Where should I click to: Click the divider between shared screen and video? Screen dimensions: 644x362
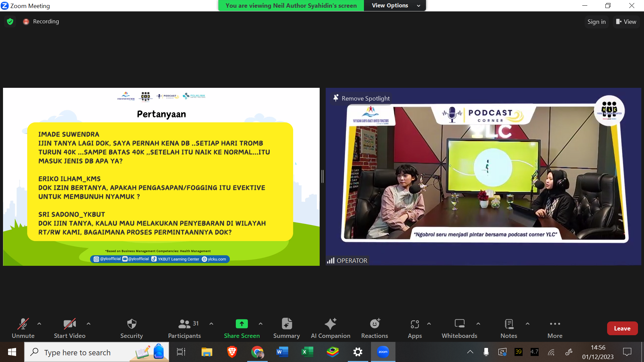[322, 176]
